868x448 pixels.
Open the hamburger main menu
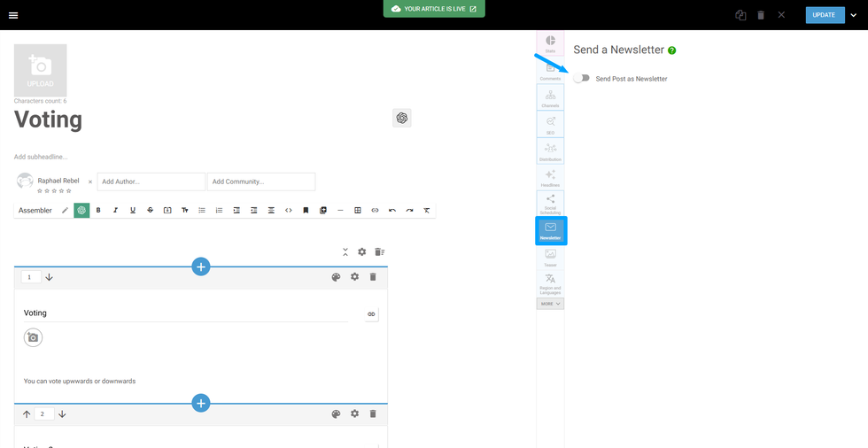coord(13,15)
